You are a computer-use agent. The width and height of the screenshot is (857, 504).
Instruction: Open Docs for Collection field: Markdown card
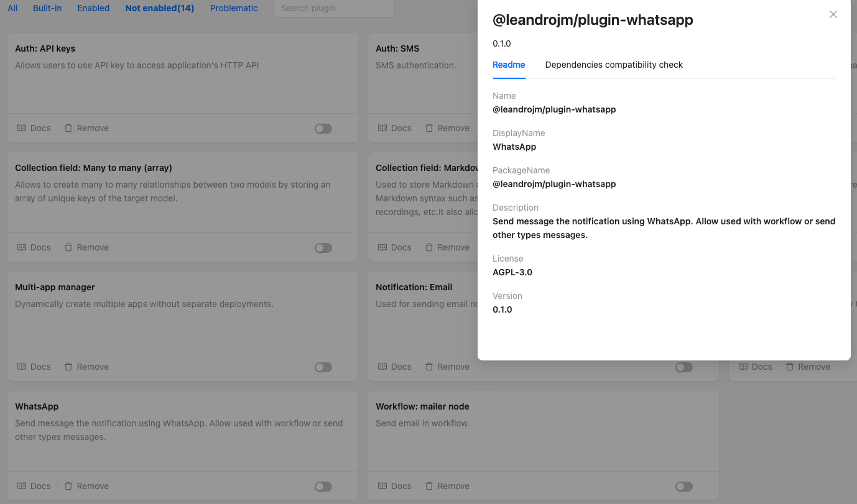394,247
